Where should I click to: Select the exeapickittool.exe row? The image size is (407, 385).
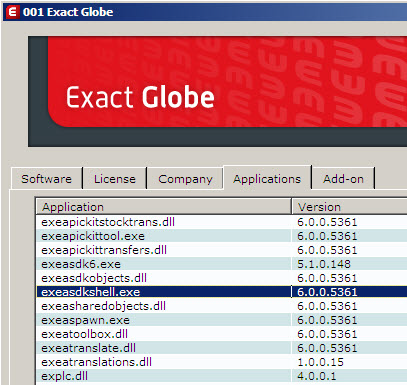(222, 236)
